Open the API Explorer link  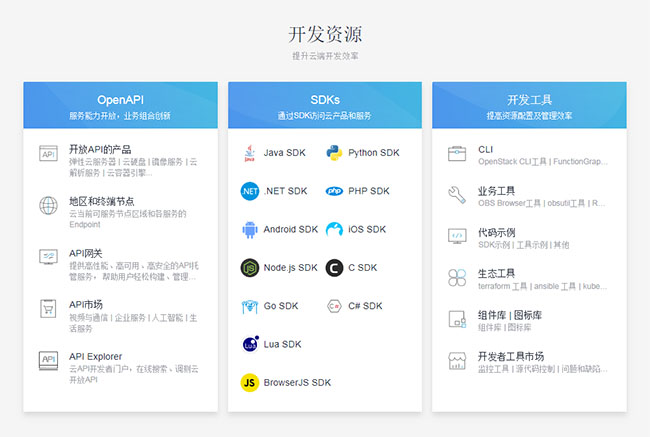tap(96, 356)
